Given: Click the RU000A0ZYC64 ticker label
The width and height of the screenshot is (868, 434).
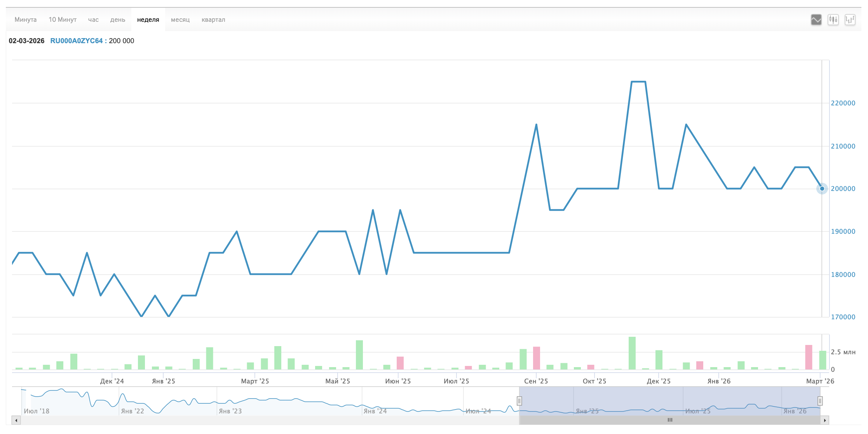Looking at the screenshot, I should click(77, 41).
